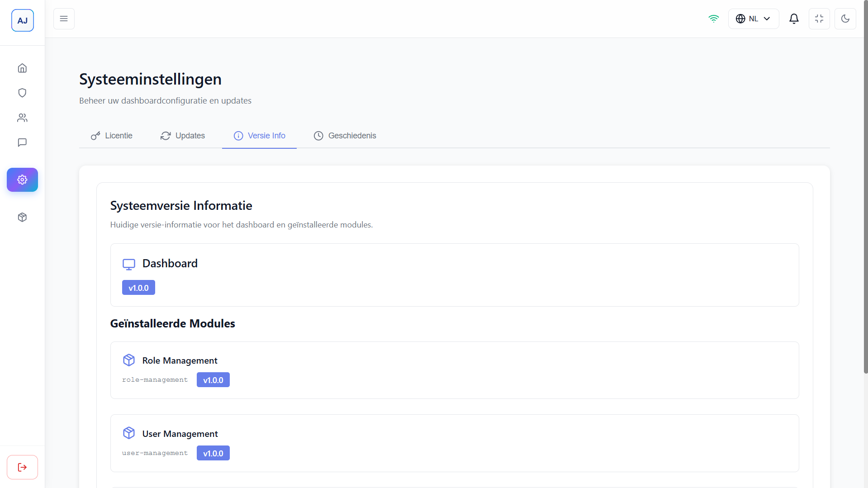Select the settings gear sidebar icon
Image resolution: width=868 pixels, height=488 pixels.
click(x=22, y=180)
